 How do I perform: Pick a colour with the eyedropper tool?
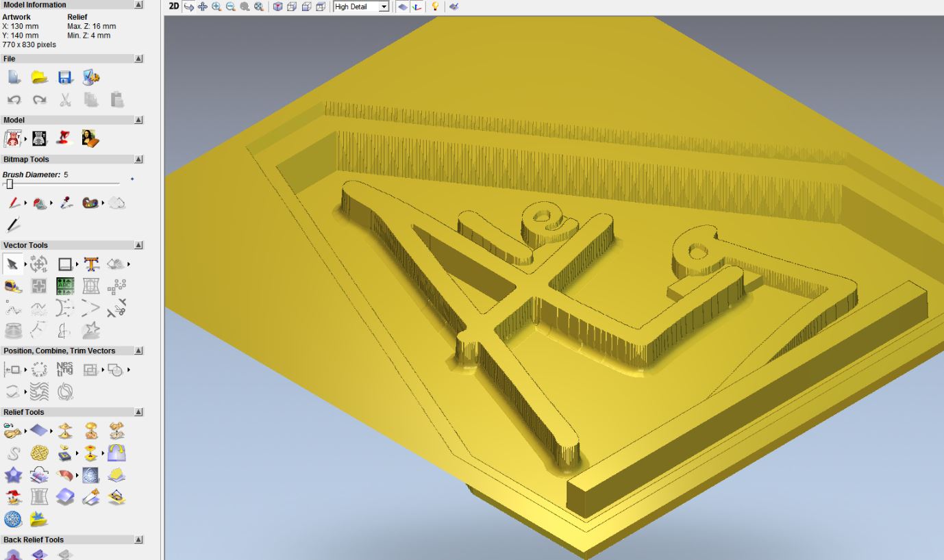click(66, 203)
